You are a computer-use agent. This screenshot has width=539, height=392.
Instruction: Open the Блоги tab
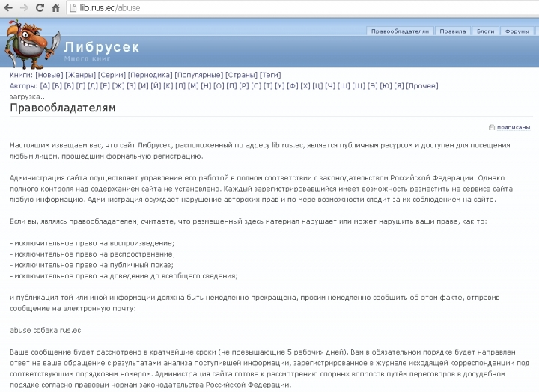pyautogui.click(x=485, y=31)
